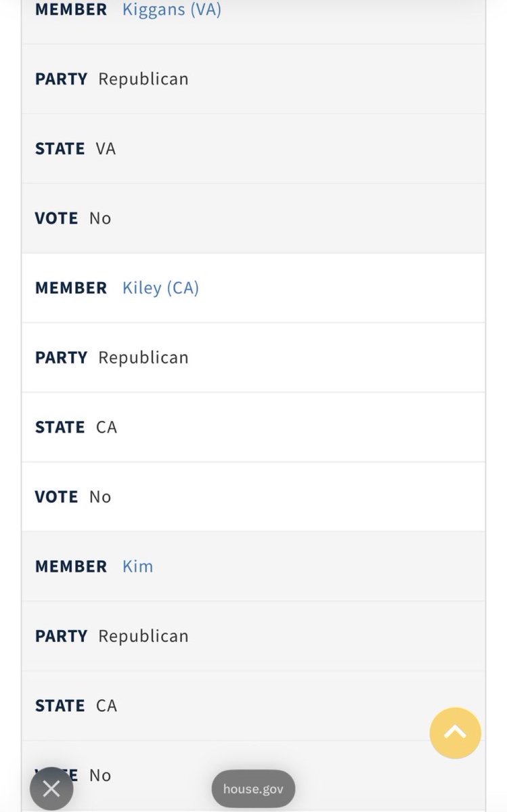
Task: Open the Kiley (CA) member link
Action: click(x=160, y=288)
